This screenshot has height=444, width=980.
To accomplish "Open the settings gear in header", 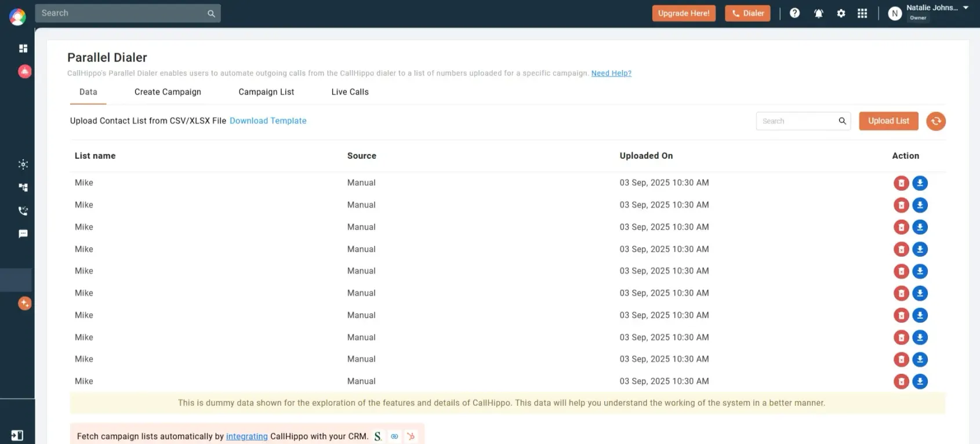I will coord(841,13).
